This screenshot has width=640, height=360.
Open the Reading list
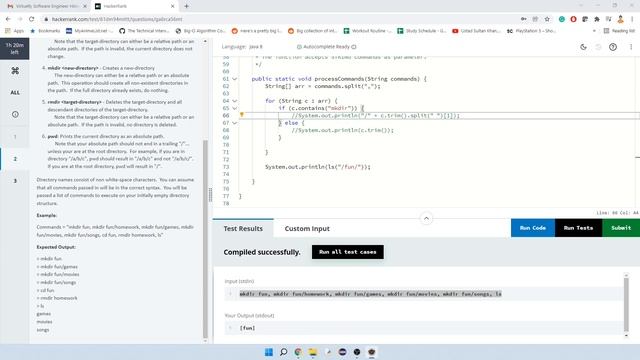[x=619, y=31]
